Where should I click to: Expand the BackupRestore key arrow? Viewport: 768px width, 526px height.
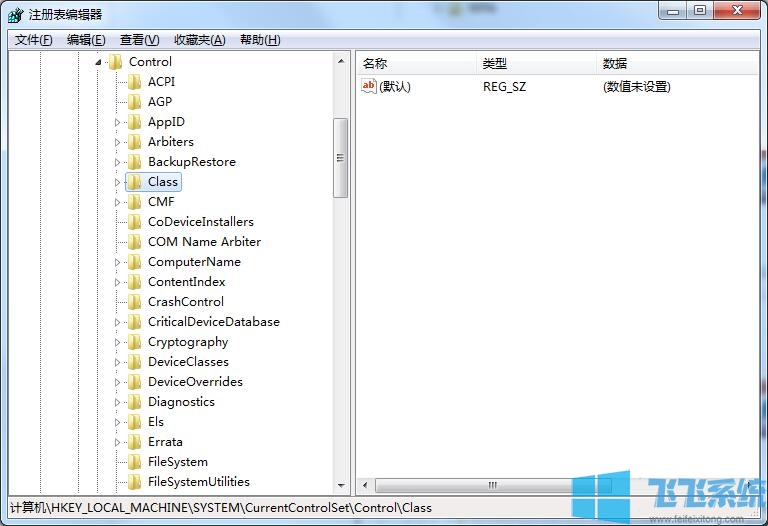click(117, 162)
